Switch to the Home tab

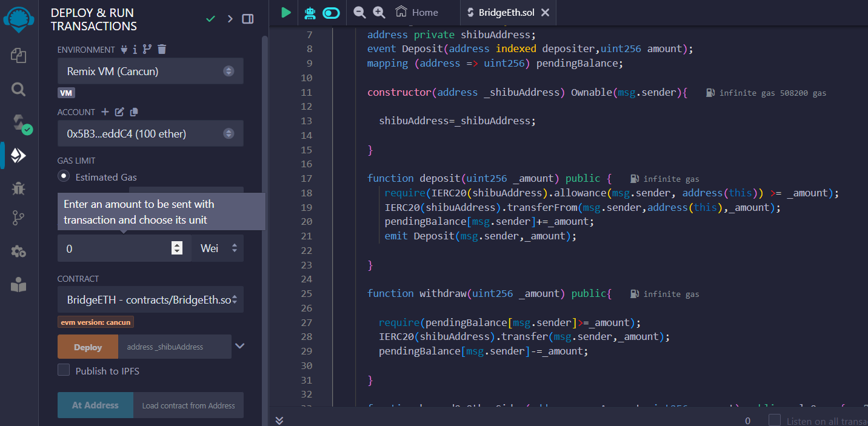[x=417, y=12]
